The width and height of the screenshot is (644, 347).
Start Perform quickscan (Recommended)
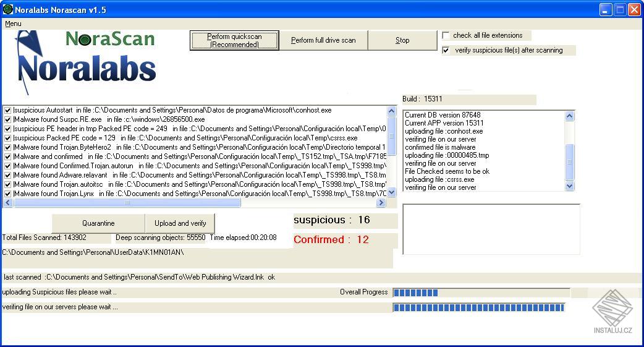coord(234,40)
